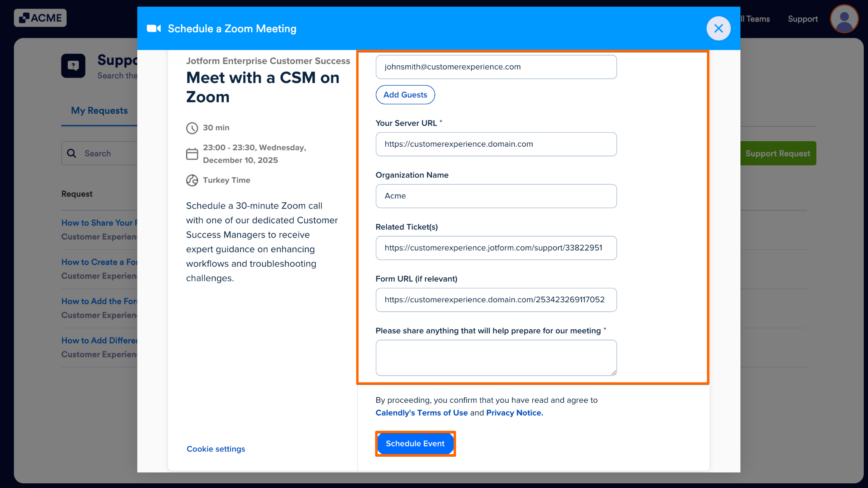Click the magnifier icon in Search box
Image resolution: width=868 pixels, height=488 pixels.
pyautogui.click(x=72, y=153)
